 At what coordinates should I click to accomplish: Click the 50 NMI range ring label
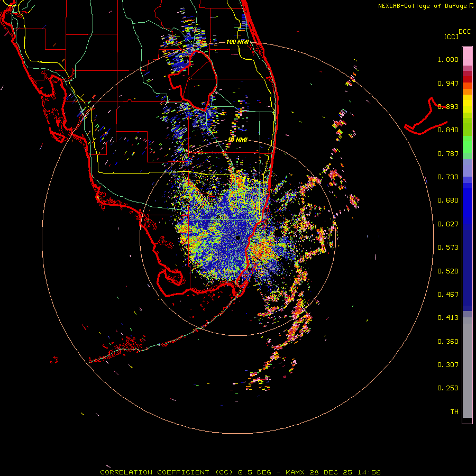coord(237,140)
